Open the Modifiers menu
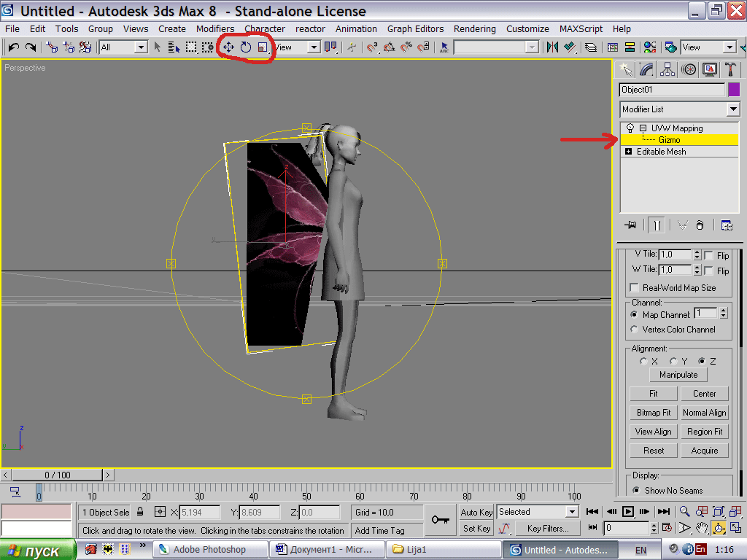747x560 pixels. (x=215, y=29)
